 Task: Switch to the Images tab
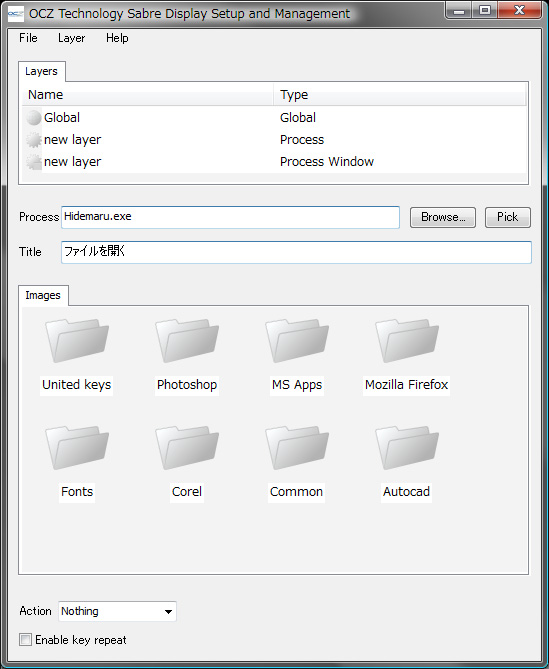pyautogui.click(x=43, y=295)
